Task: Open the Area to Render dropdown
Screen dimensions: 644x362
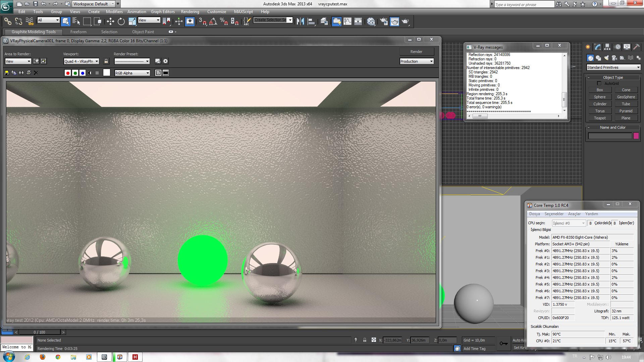Action: pyautogui.click(x=18, y=61)
